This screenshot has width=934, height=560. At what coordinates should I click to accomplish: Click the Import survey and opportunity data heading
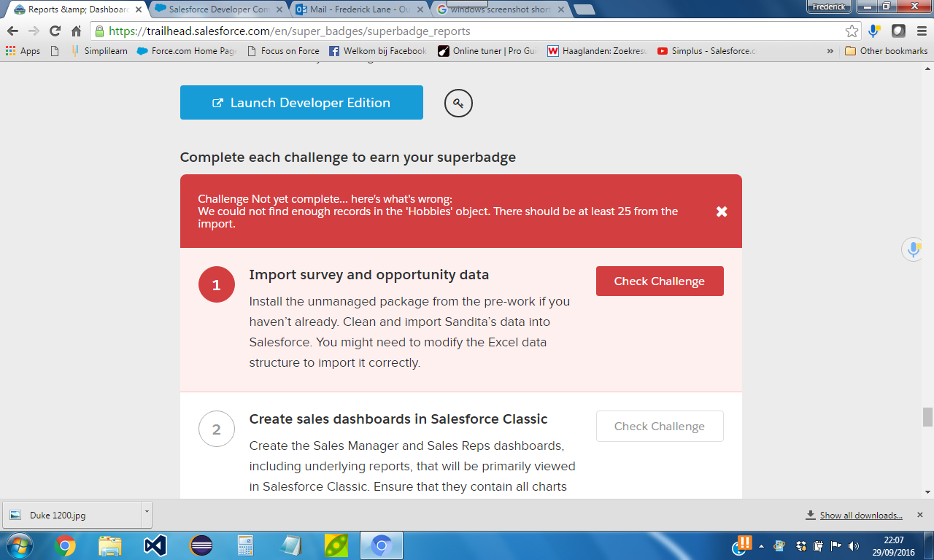(x=369, y=275)
